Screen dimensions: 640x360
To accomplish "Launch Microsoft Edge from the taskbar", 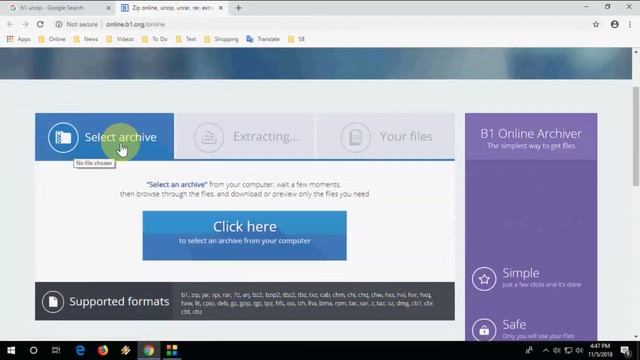I will click(x=80, y=350).
